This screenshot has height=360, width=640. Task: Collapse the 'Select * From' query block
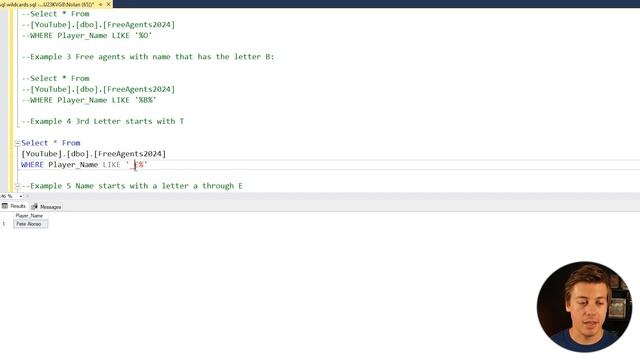coord(18,143)
